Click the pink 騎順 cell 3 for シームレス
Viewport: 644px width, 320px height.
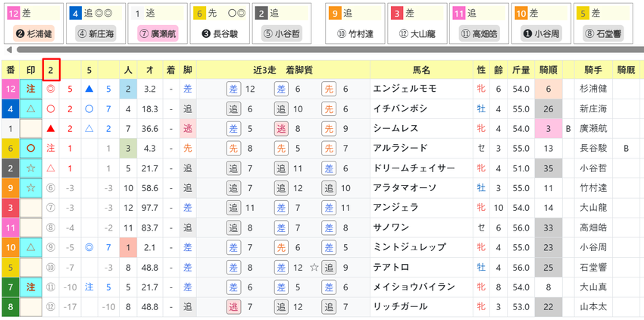[548, 129]
